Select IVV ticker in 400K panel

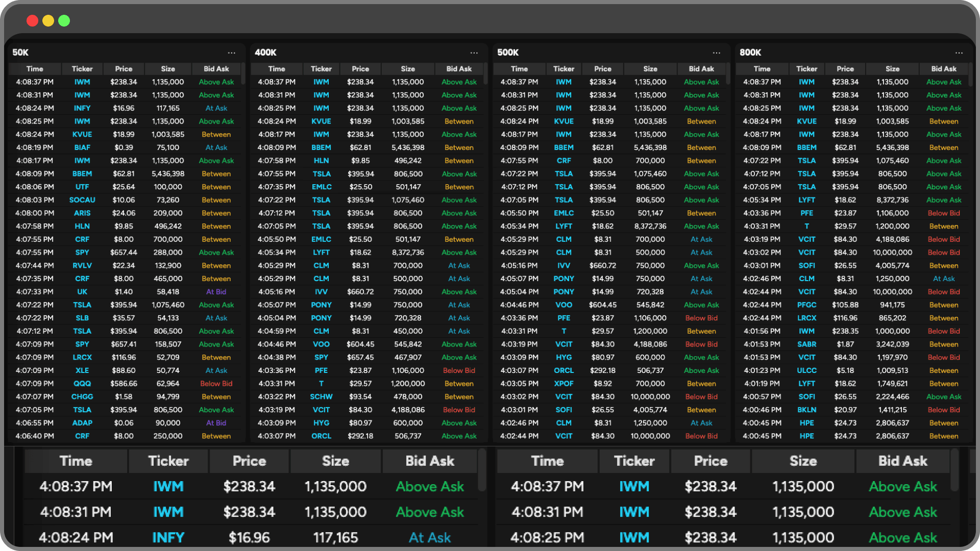[x=321, y=292]
